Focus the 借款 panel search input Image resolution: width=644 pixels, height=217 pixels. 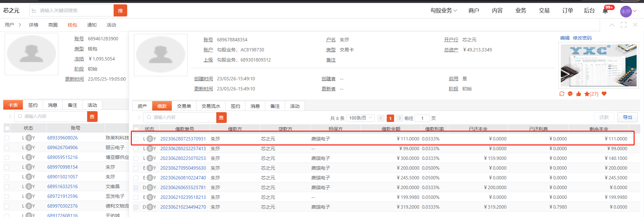(x=180, y=118)
